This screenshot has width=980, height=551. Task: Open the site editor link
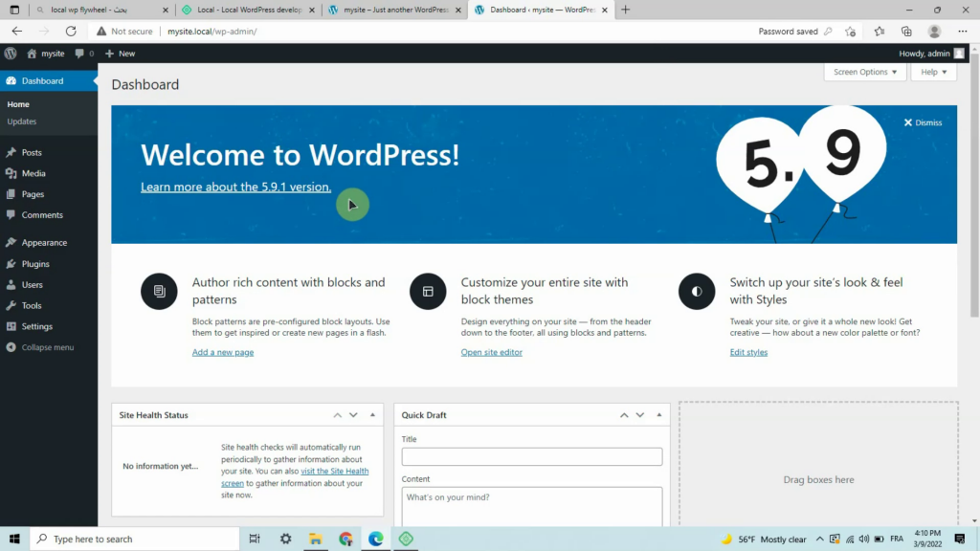(491, 352)
